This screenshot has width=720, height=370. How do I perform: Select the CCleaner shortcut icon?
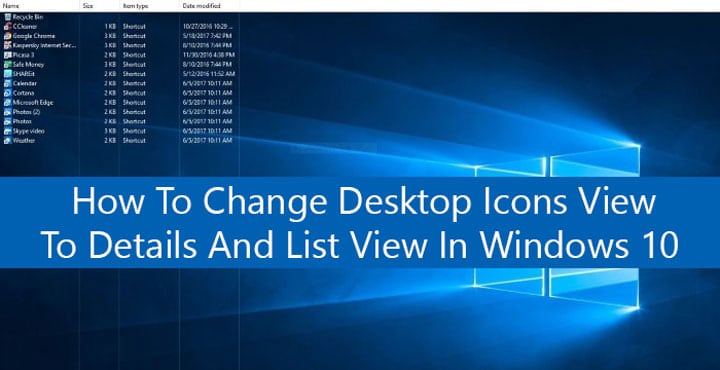point(7,27)
